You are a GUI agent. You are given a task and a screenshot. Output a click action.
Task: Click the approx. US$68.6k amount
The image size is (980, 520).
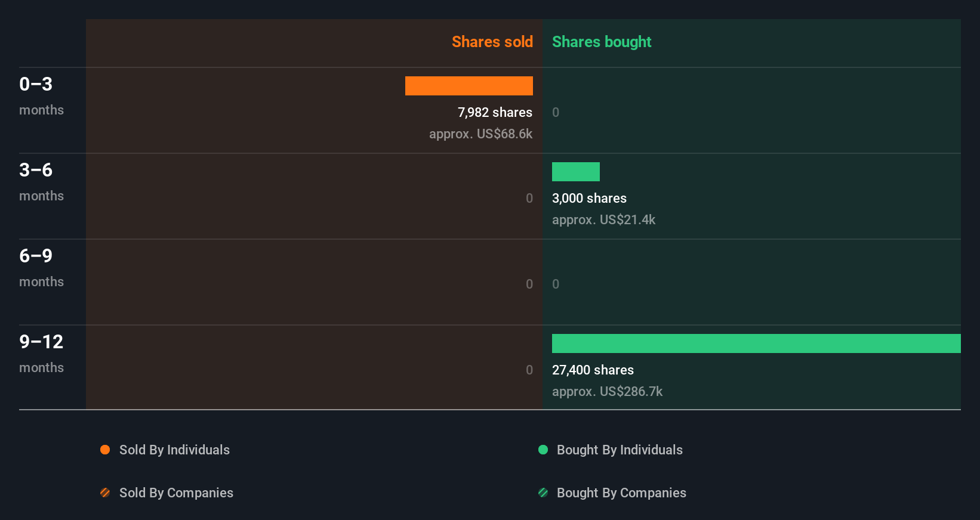click(481, 134)
